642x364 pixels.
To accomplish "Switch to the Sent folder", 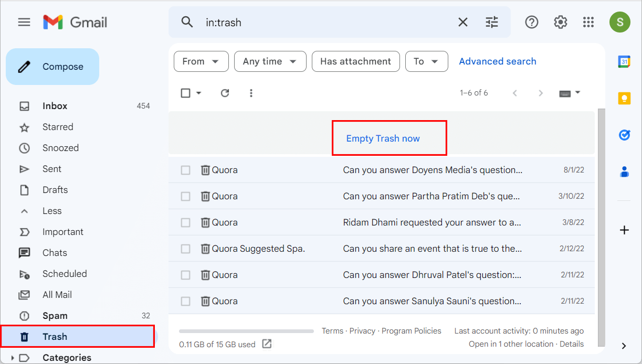I will pyautogui.click(x=52, y=168).
